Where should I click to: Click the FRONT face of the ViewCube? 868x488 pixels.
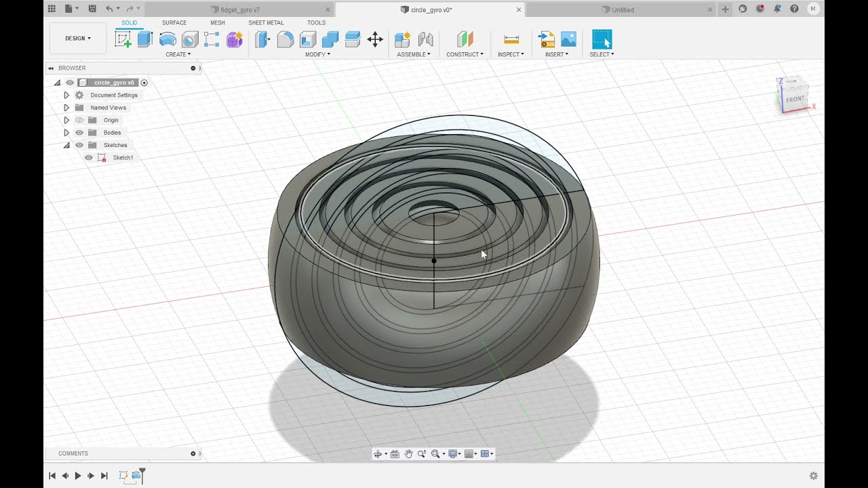pos(795,99)
